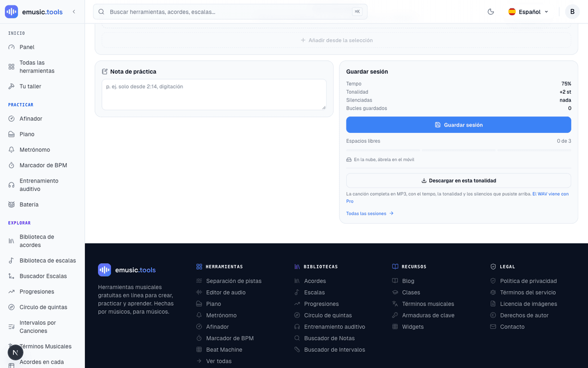
Task: Click the Entrenamiento auditivo headphones icon in sidebar
Action: tap(11, 185)
